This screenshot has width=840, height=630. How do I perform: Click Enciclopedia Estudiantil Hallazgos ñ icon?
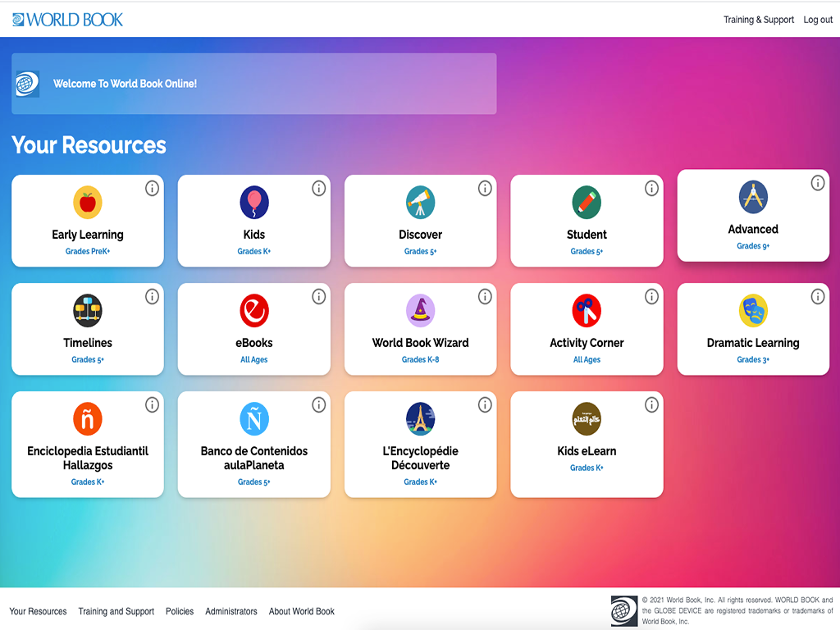click(87, 419)
